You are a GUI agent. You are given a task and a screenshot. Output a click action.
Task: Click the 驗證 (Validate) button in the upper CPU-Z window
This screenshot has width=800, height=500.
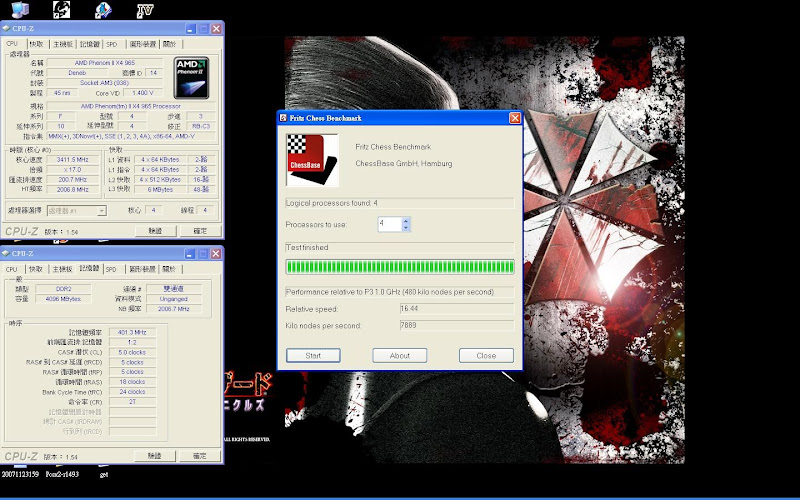(155, 231)
